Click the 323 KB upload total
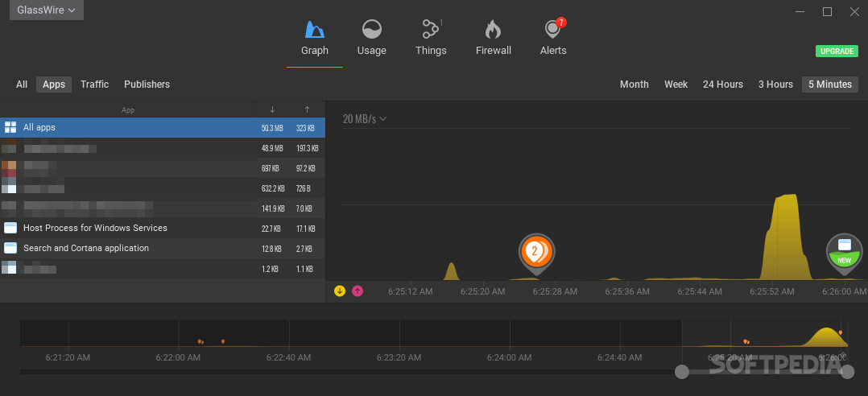This screenshot has height=396, width=868. click(306, 128)
